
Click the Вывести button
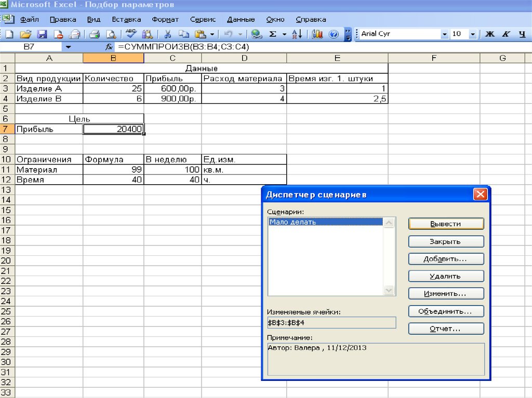coord(446,224)
